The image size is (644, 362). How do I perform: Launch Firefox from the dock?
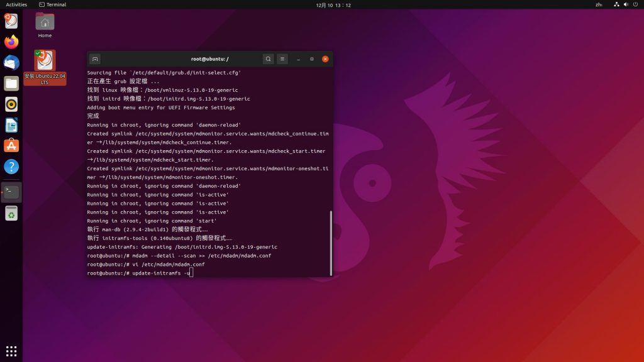[11, 42]
